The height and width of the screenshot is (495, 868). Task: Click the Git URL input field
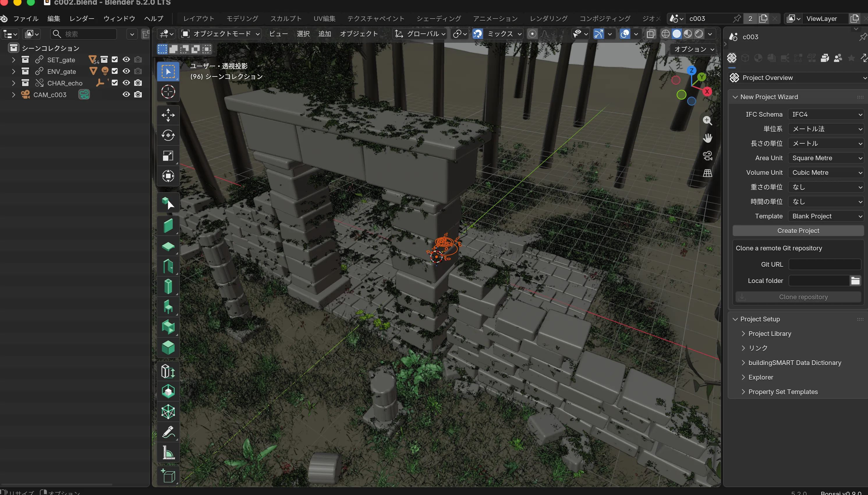click(x=825, y=264)
